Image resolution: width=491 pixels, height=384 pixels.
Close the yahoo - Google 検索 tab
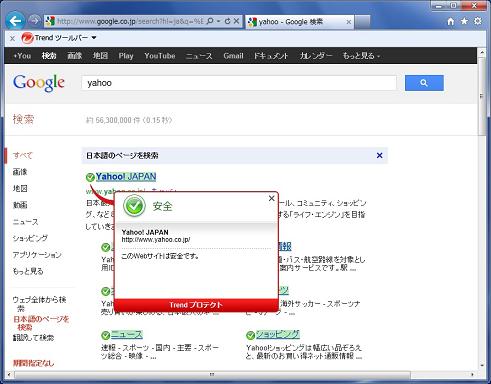[x=349, y=22]
